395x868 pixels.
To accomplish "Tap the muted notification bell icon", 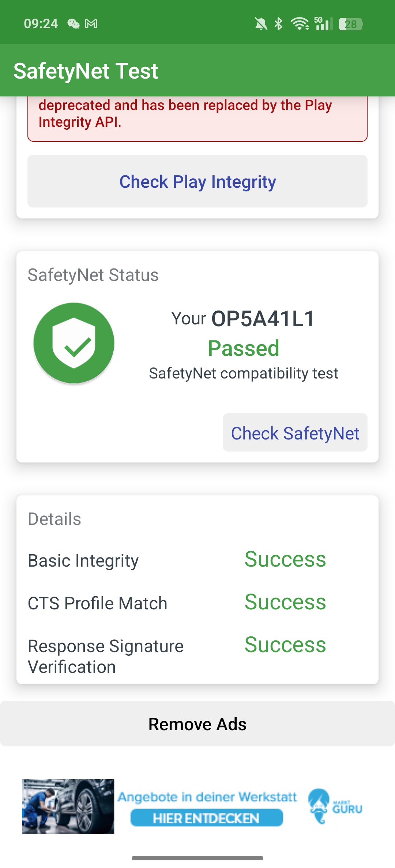I will click(261, 24).
